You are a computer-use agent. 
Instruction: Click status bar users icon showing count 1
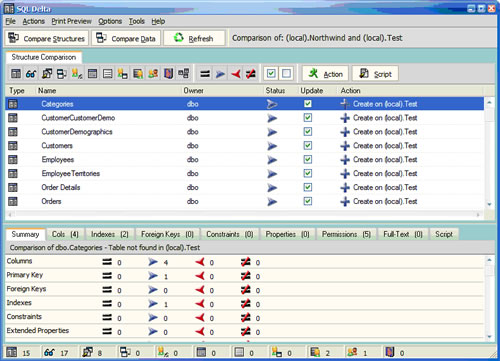[x=352, y=352]
